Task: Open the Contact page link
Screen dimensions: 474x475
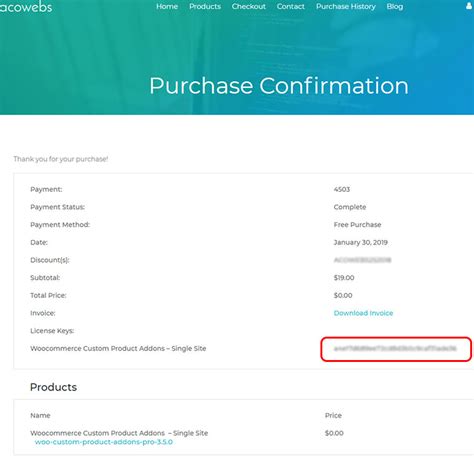Action: 291,6
